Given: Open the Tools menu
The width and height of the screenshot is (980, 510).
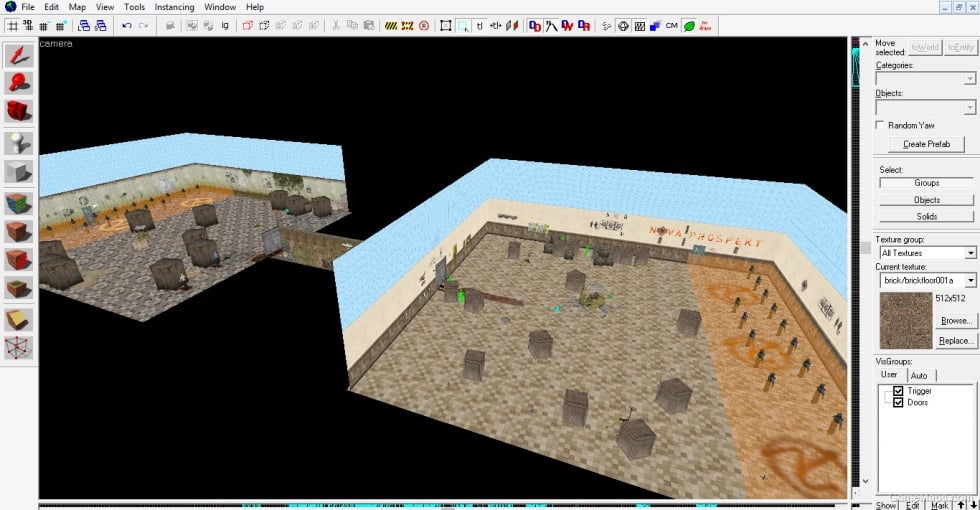Looking at the screenshot, I should pyautogui.click(x=134, y=7).
